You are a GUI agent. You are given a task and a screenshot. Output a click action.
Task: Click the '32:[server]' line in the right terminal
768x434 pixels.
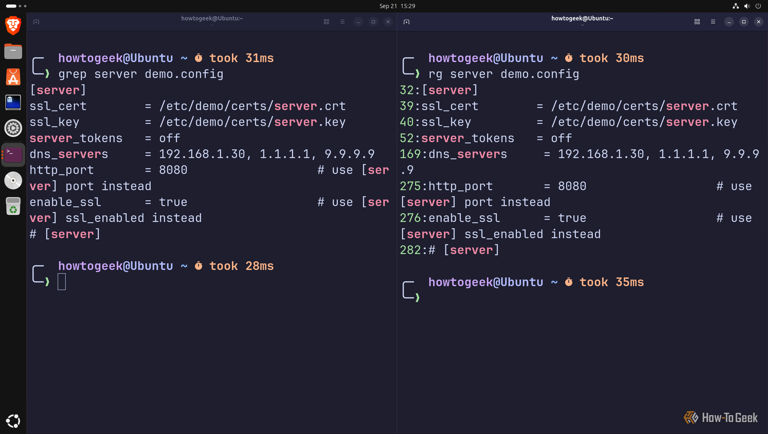point(439,90)
